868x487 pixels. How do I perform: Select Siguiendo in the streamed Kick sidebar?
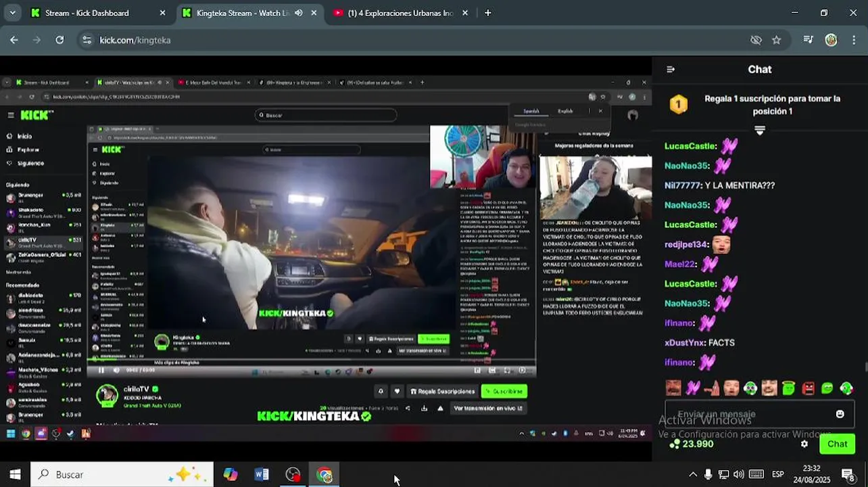pyautogui.click(x=26, y=163)
